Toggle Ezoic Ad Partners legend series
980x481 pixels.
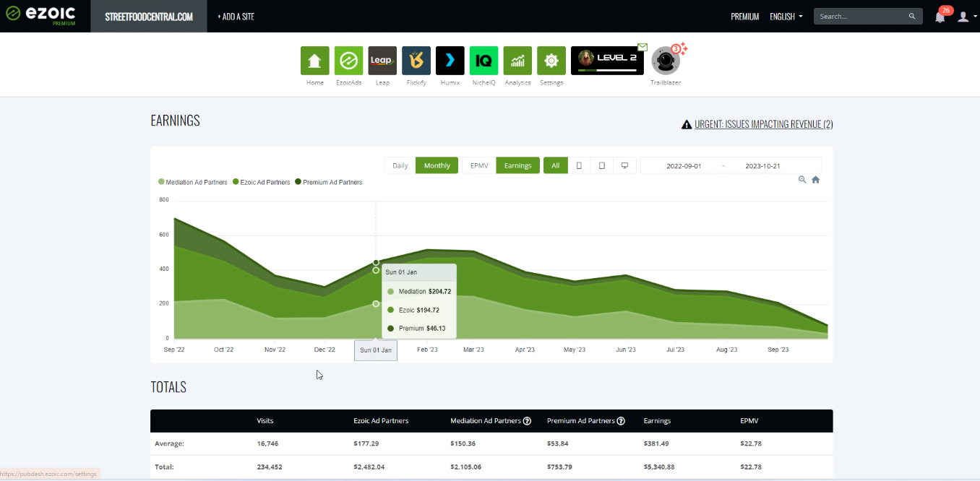(x=261, y=183)
